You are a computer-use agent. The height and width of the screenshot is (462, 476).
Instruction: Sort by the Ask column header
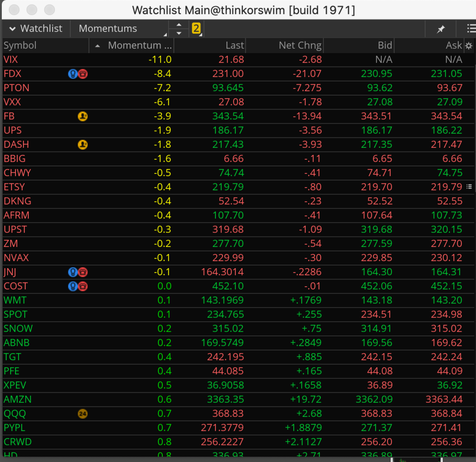[454, 45]
